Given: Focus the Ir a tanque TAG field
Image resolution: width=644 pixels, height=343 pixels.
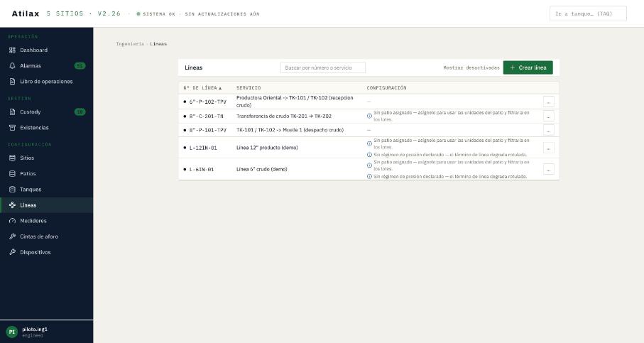Looking at the screenshot, I should coord(588,13).
